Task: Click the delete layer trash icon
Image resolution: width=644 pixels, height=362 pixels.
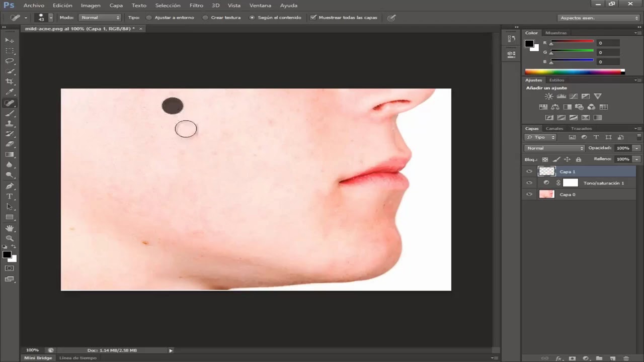Action: pos(626,358)
